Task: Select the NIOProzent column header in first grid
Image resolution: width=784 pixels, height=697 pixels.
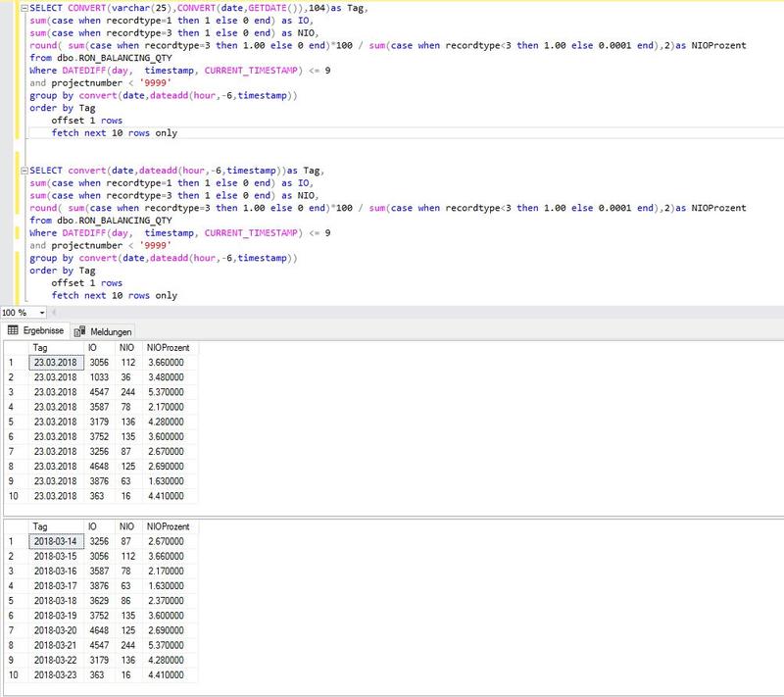Action: click(171, 347)
